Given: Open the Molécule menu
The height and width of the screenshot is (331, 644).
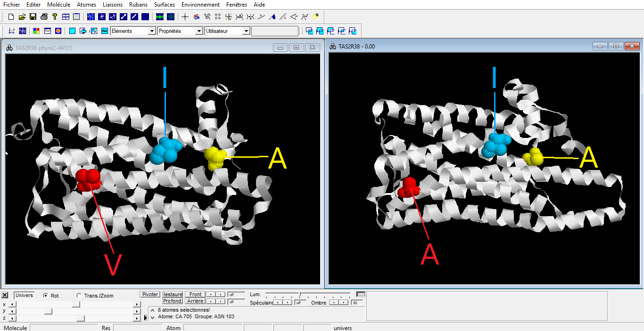Looking at the screenshot, I should 58,5.
